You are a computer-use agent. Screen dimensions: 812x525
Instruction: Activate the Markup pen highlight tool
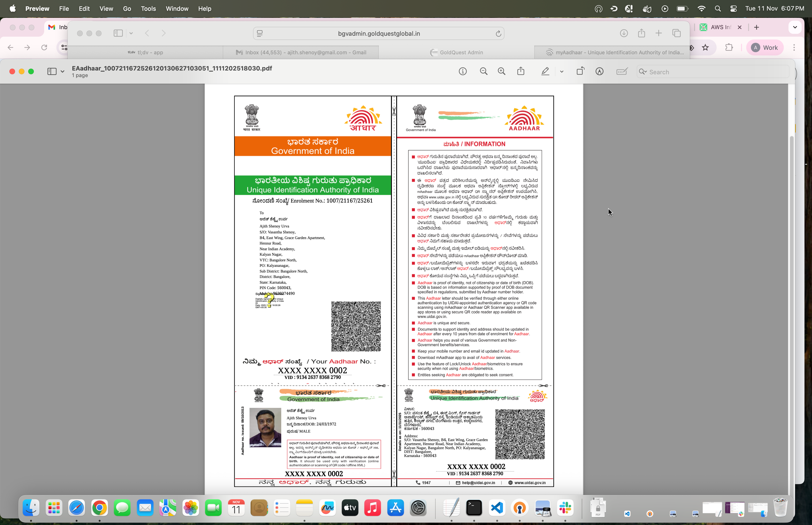pos(545,72)
